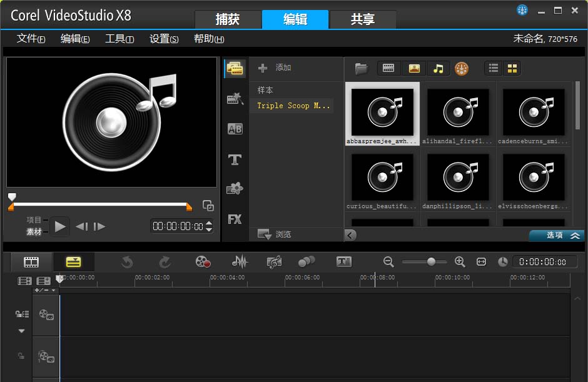Screen dimensions: 588x382
Task: Launch the Auto Music tool
Action: tap(273, 262)
